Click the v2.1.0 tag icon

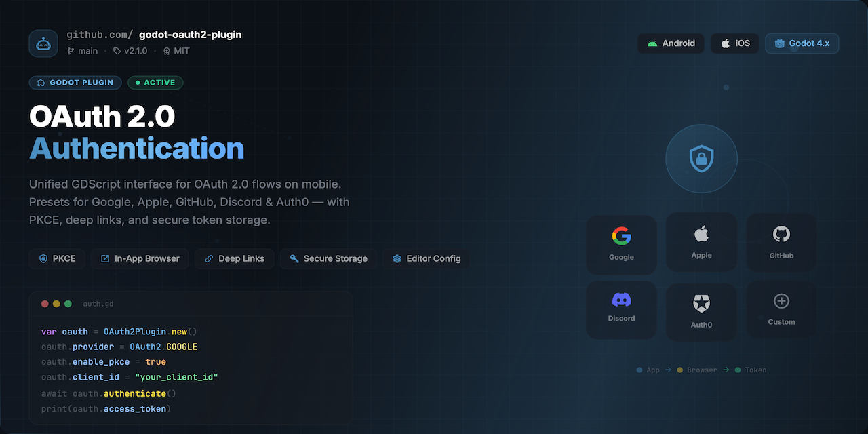pos(117,51)
